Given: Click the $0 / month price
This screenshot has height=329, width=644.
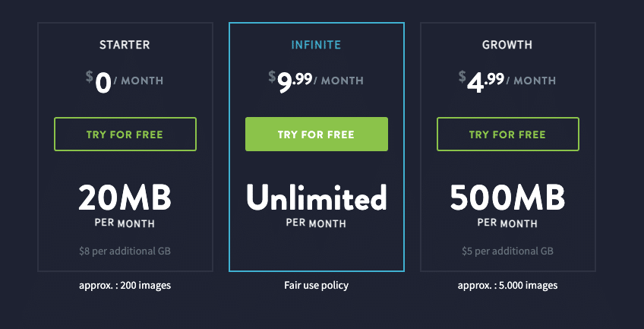Looking at the screenshot, I should click(x=125, y=81).
